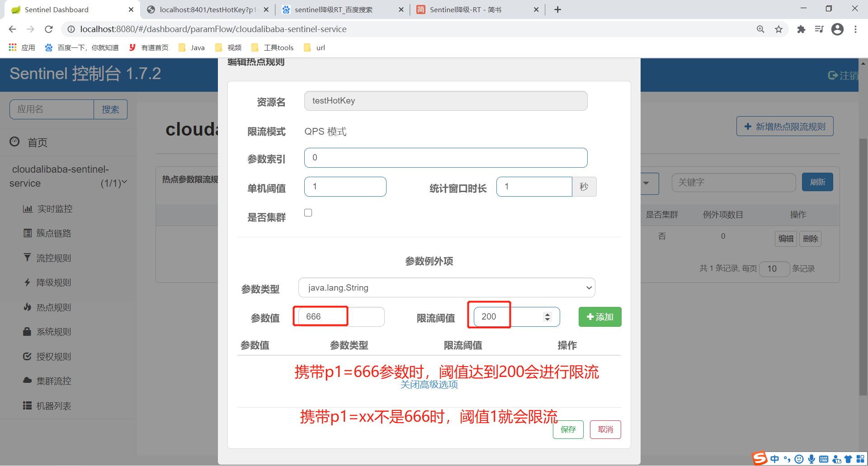Open the 视频 bookmarks folder

[x=228, y=47]
